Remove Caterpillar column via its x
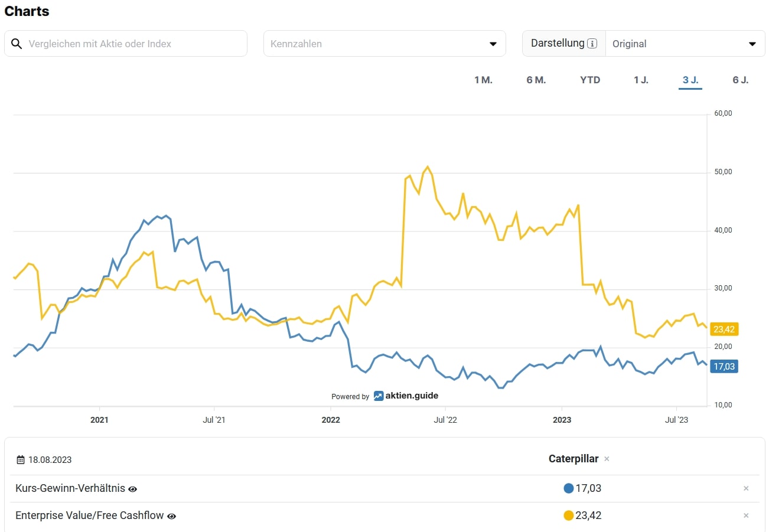The image size is (769, 532). (x=607, y=459)
